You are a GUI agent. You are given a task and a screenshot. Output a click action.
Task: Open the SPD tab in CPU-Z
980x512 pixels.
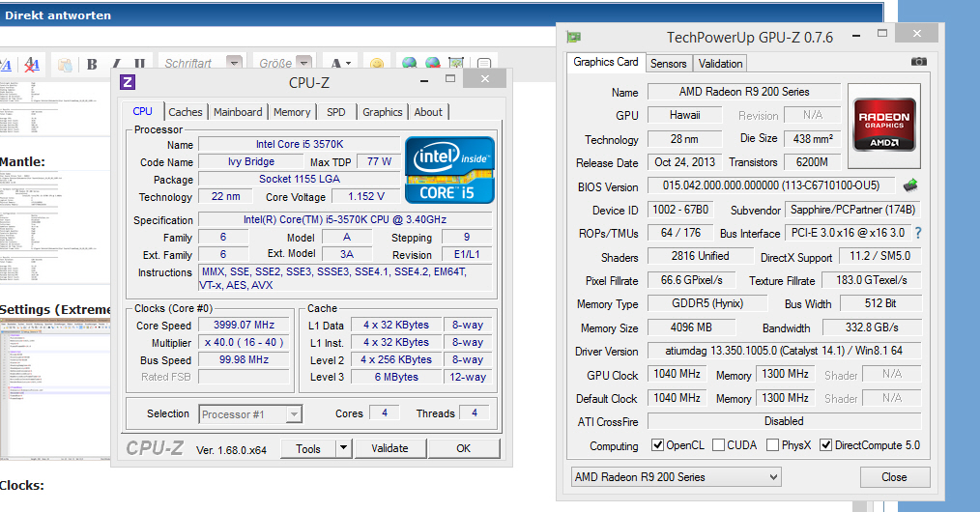click(x=335, y=112)
